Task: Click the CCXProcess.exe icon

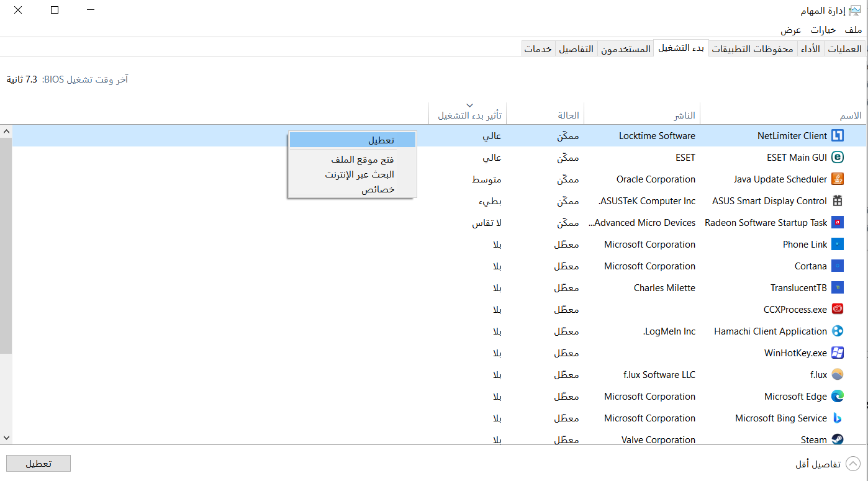Action: [x=838, y=310]
